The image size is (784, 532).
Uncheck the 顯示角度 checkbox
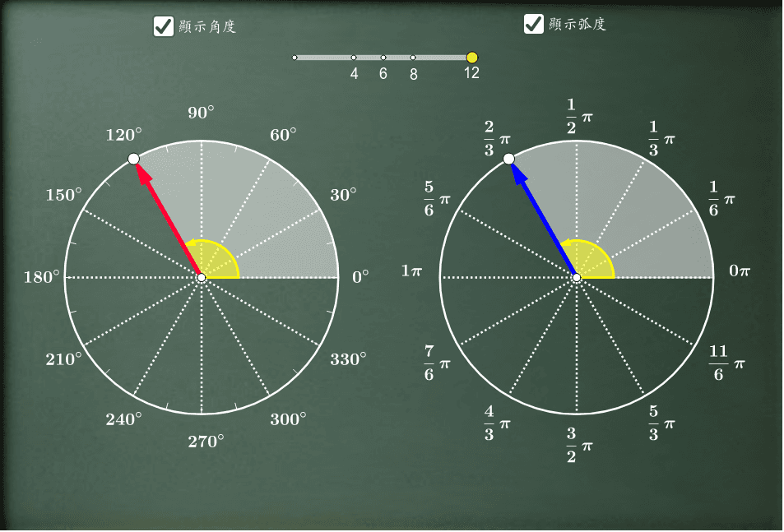(x=164, y=26)
